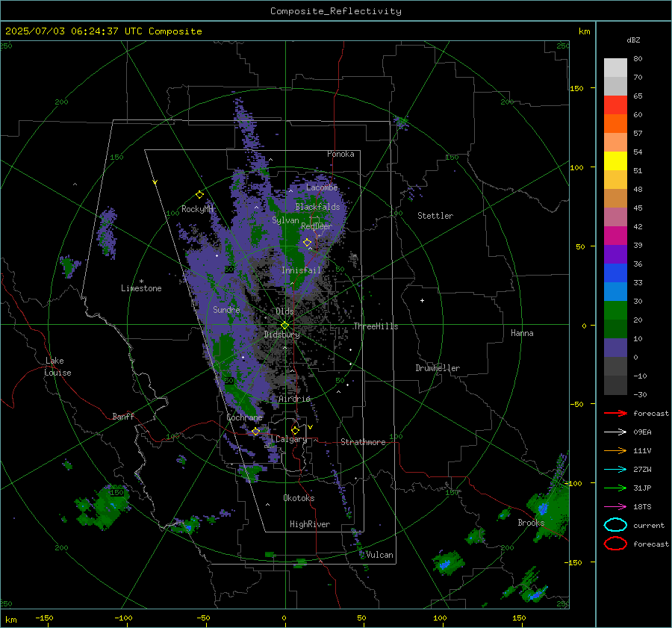The image size is (672, 628).
Task: Click the Vulcan town label
Action: point(379,555)
